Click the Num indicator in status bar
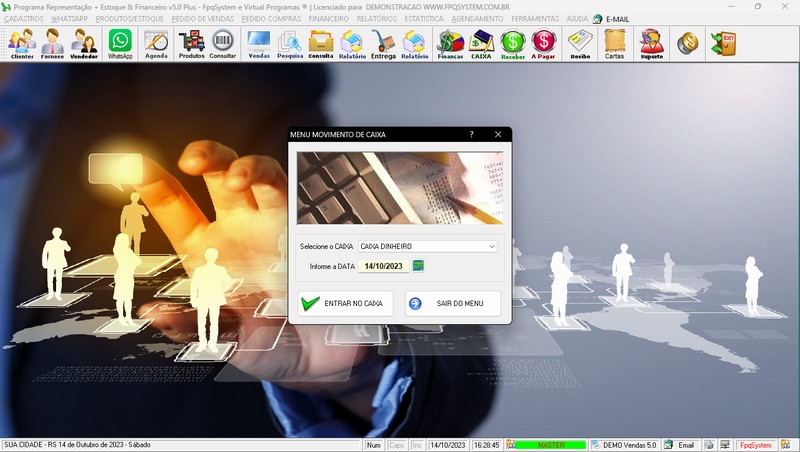The image size is (800, 452). [x=373, y=445]
